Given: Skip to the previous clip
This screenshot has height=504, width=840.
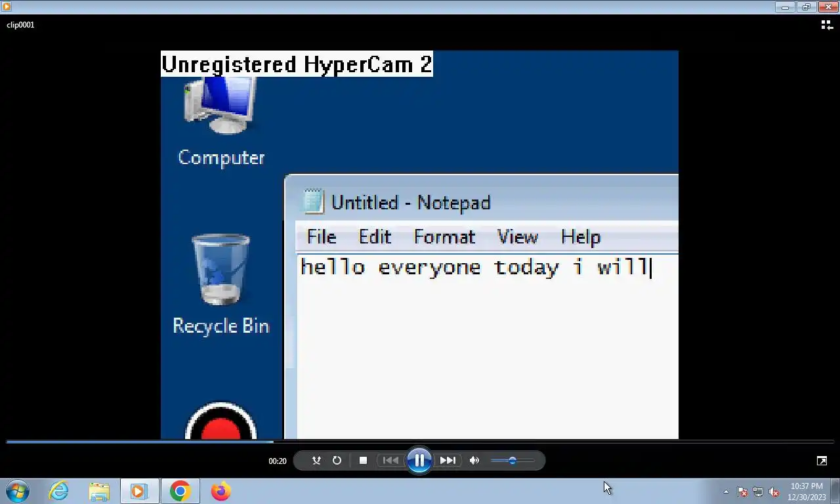Looking at the screenshot, I should click(x=390, y=461).
